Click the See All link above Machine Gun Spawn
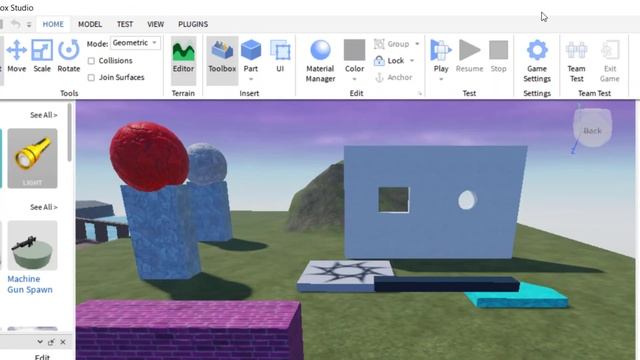 (x=44, y=207)
